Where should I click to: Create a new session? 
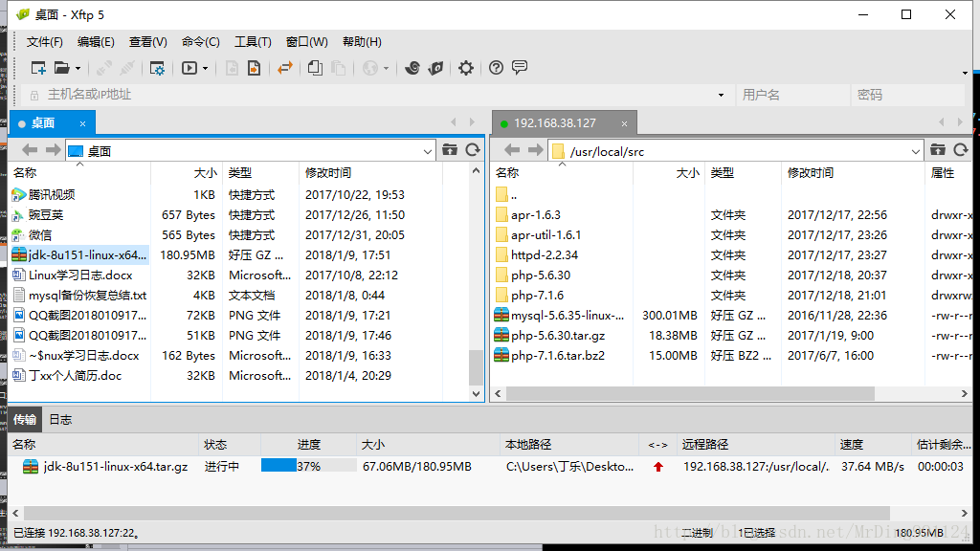(38, 68)
